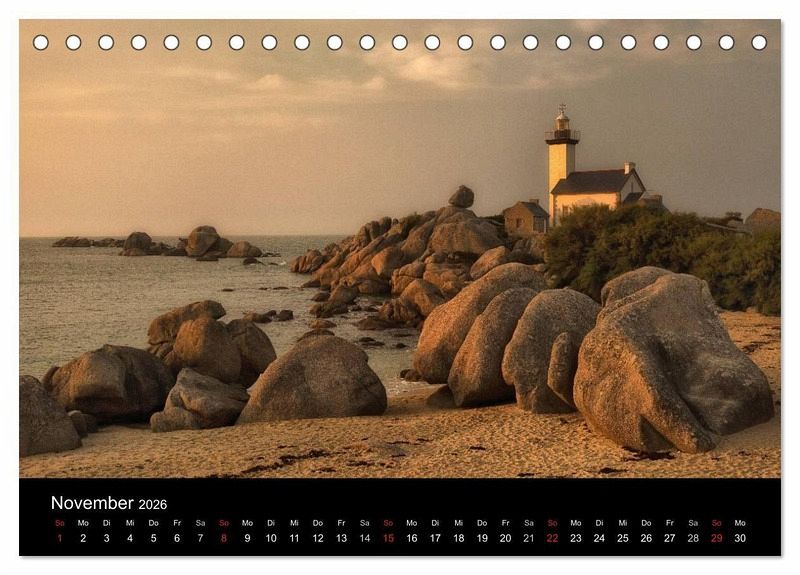Pick red Sunday date 22

tap(553, 538)
